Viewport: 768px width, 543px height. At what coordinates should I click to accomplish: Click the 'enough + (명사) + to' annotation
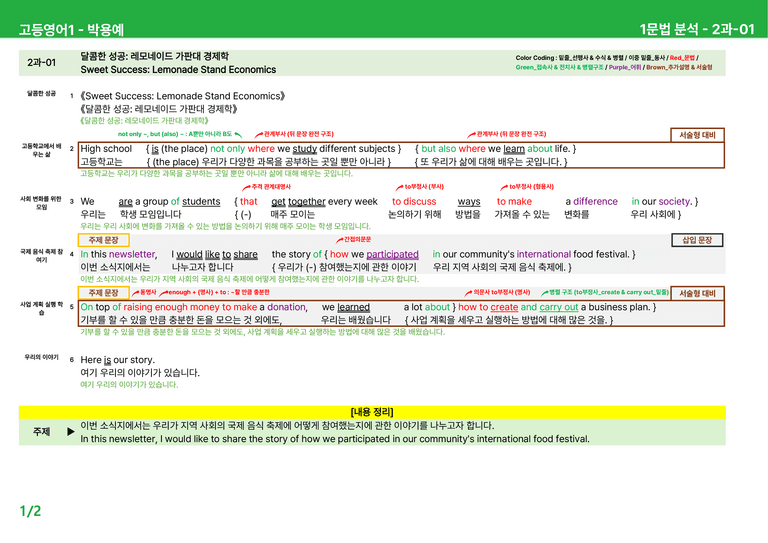219,292
